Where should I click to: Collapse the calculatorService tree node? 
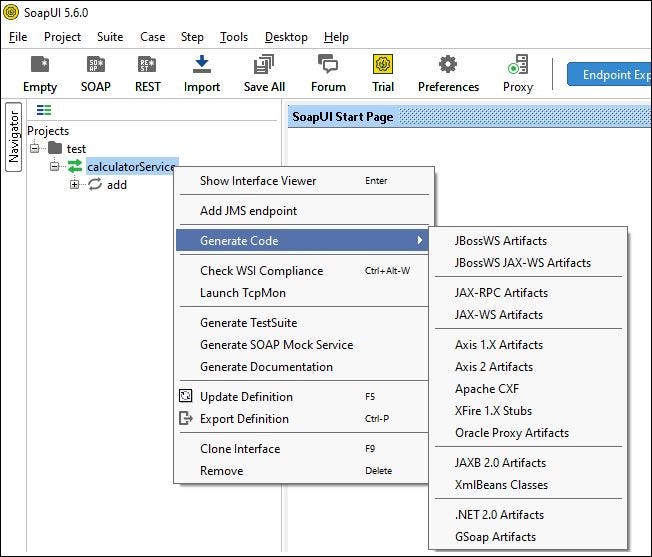54,166
